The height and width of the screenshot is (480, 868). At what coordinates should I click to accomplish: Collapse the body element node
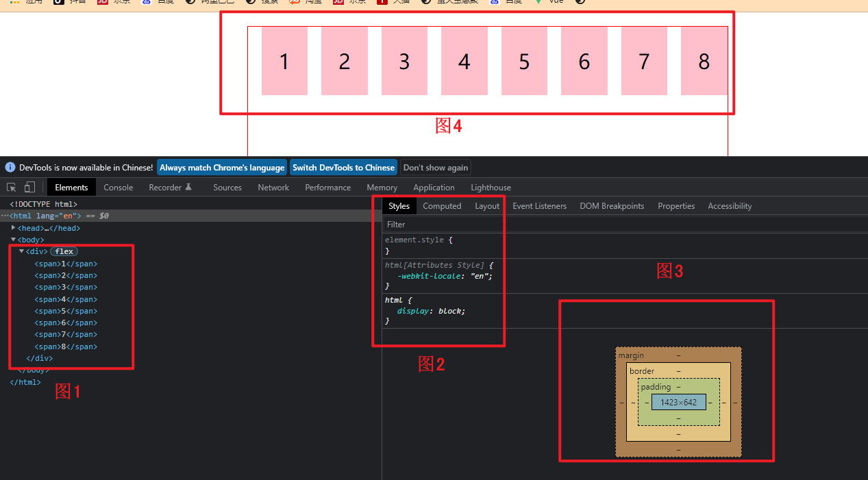14,240
